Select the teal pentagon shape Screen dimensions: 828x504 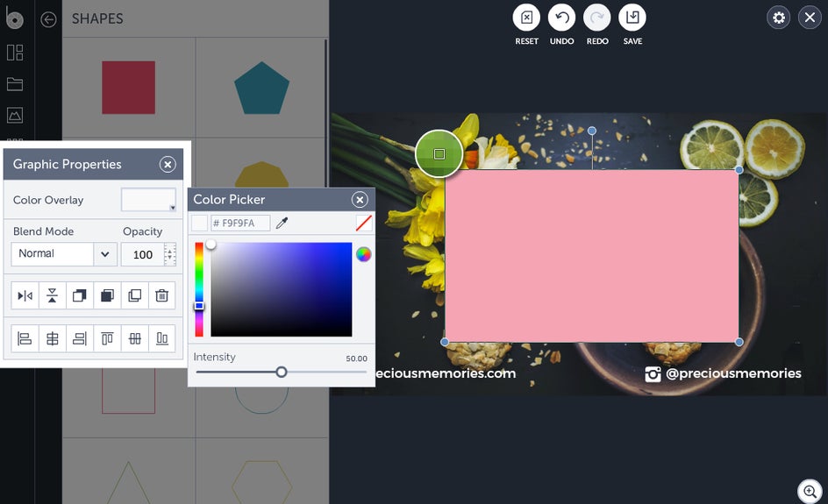(x=262, y=89)
